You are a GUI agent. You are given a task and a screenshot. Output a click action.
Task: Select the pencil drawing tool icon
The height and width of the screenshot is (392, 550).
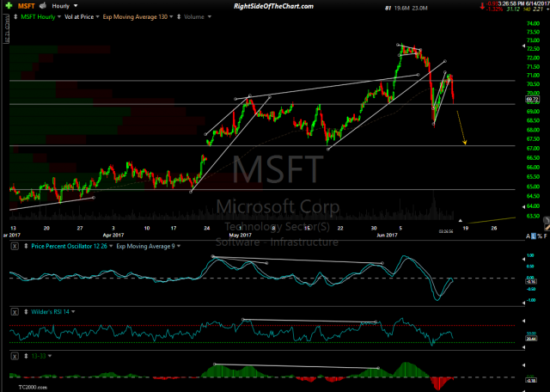coord(547,228)
